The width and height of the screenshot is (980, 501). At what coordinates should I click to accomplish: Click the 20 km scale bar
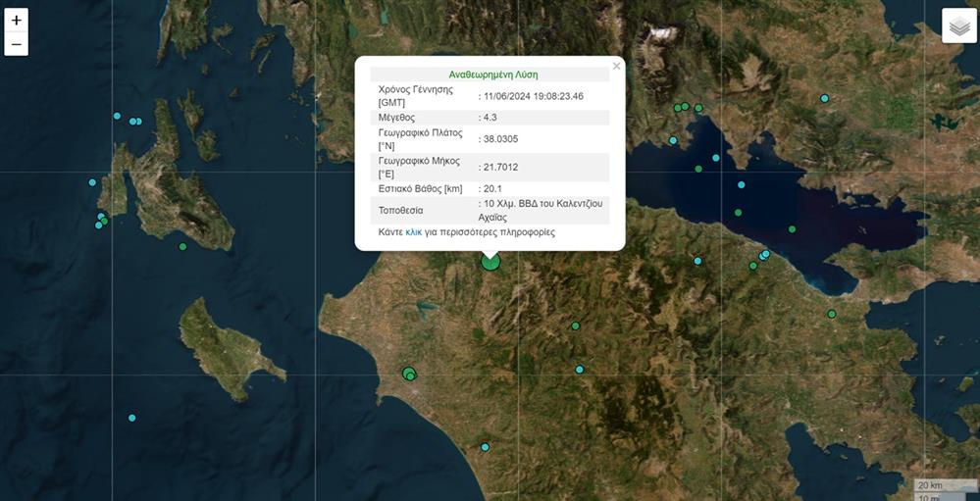[x=929, y=485]
